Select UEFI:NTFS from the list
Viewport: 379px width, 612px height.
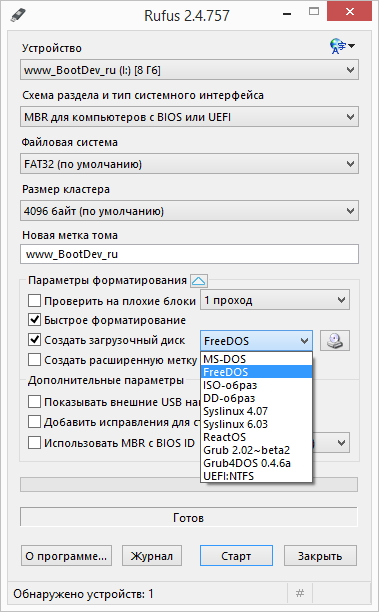pyautogui.click(x=256, y=476)
